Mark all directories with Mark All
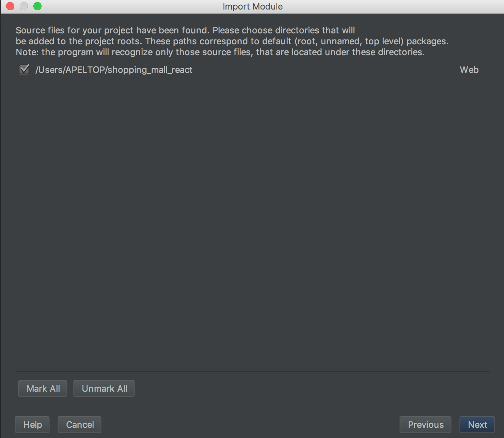 (x=43, y=388)
